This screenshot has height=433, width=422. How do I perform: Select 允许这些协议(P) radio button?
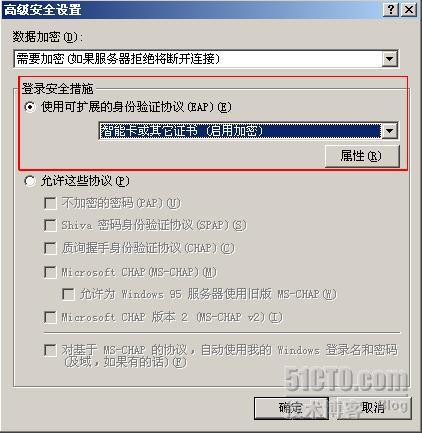point(30,181)
